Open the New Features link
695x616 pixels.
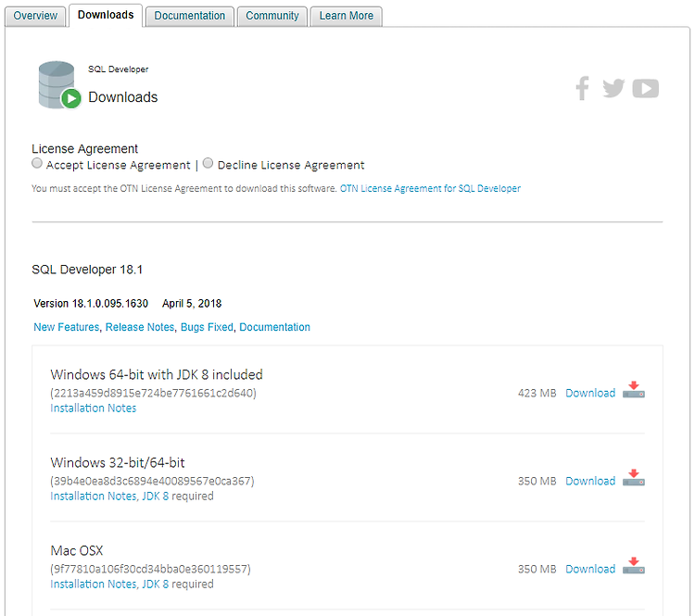click(67, 327)
